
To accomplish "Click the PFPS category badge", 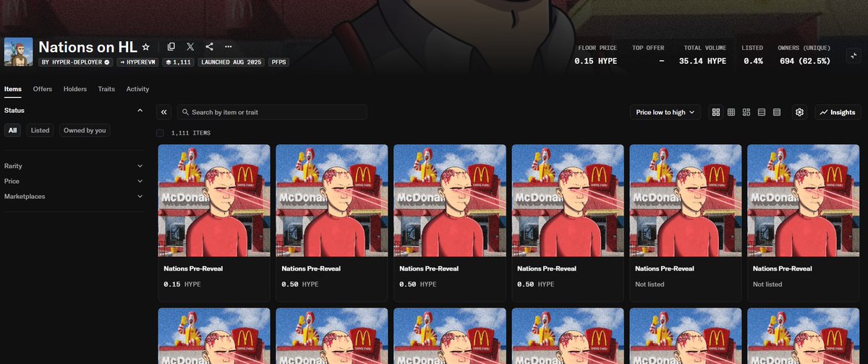I will (x=279, y=62).
